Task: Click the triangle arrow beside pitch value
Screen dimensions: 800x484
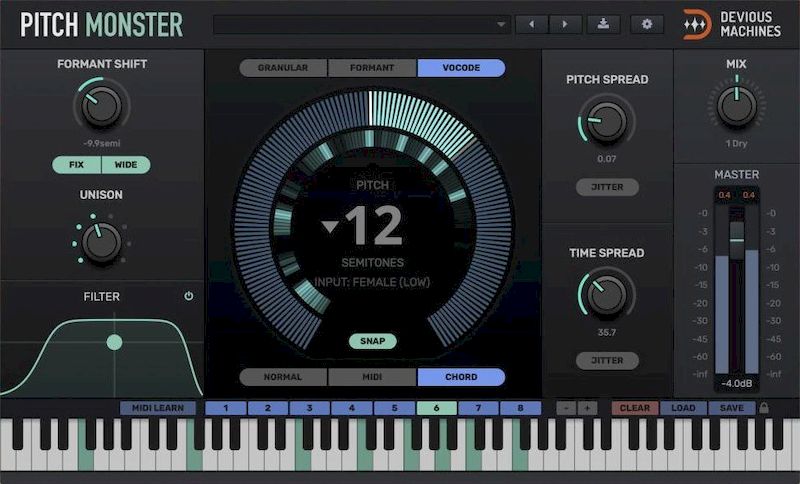Action: point(330,227)
